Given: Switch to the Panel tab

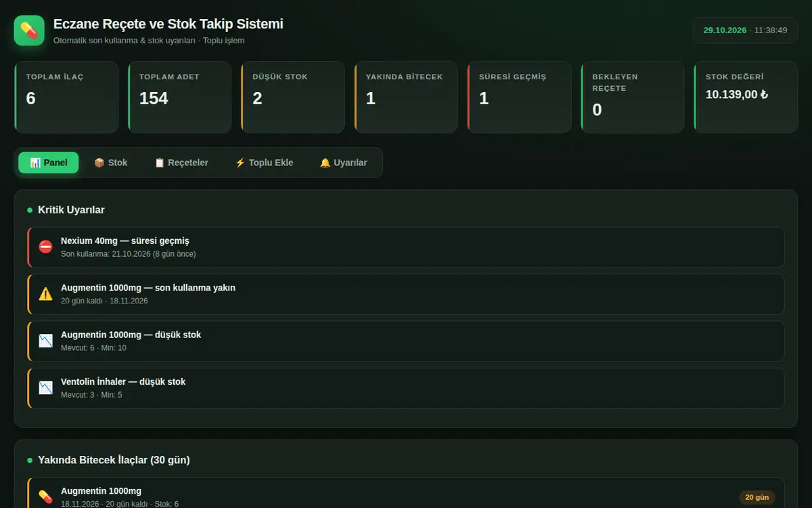Looking at the screenshot, I should coord(49,163).
